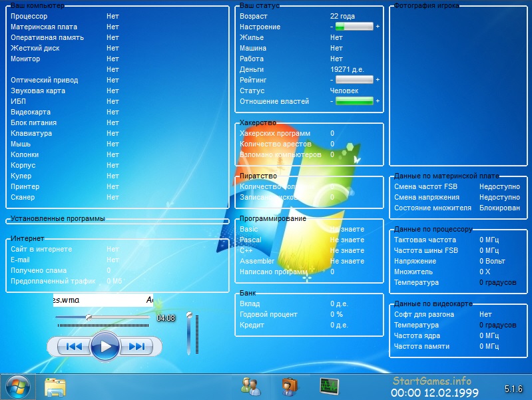Click the track position seek slider
This screenshot has width=532, height=400.
click(103, 318)
